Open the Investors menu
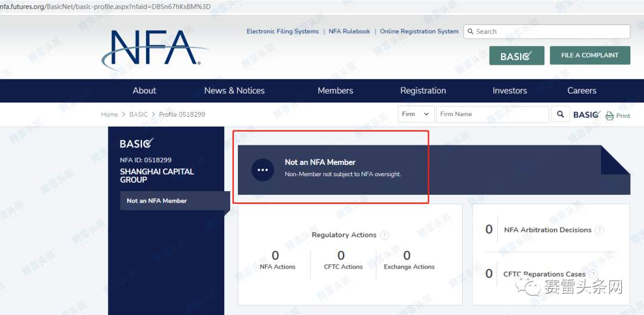The height and width of the screenshot is (315, 644). [x=510, y=91]
